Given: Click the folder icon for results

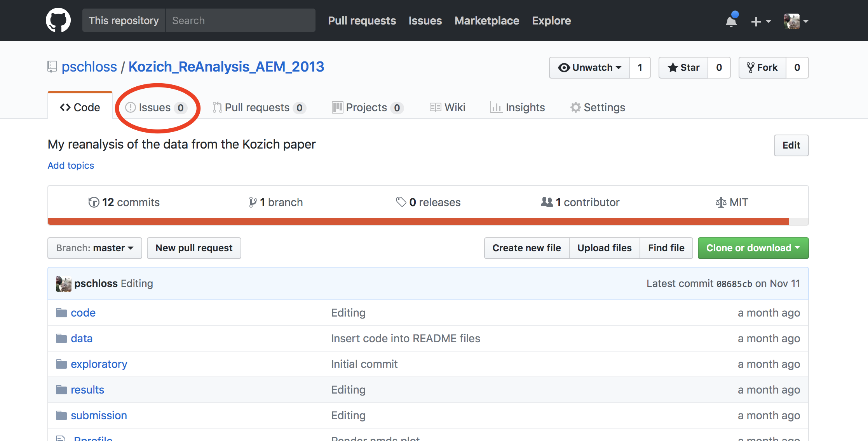Looking at the screenshot, I should 61,390.
